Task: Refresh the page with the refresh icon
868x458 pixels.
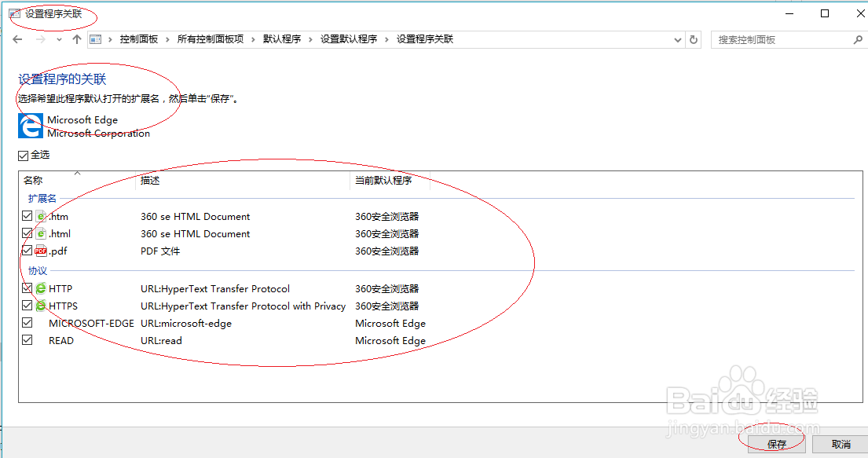Action: click(x=694, y=40)
